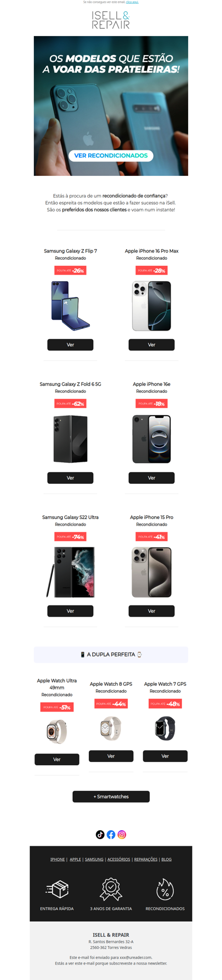Open the REPARAÇÕES footer menu link
Viewport: 222px width, 980px height.
[146, 859]
